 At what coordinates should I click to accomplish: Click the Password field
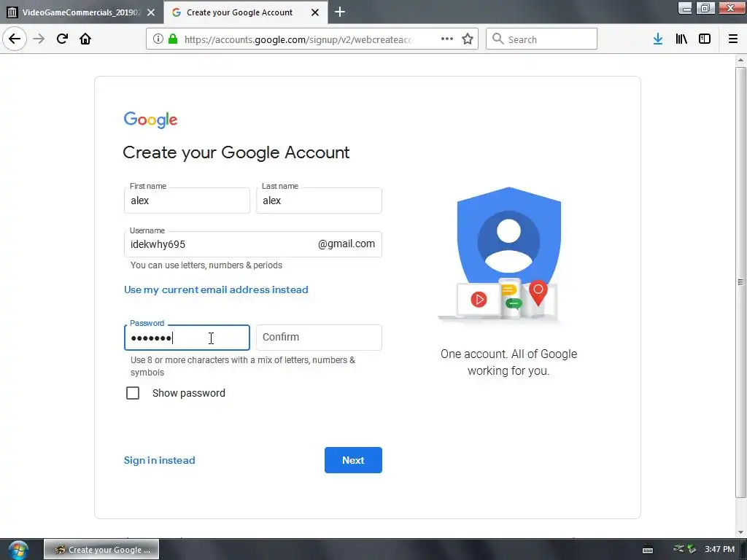(187, 338)
